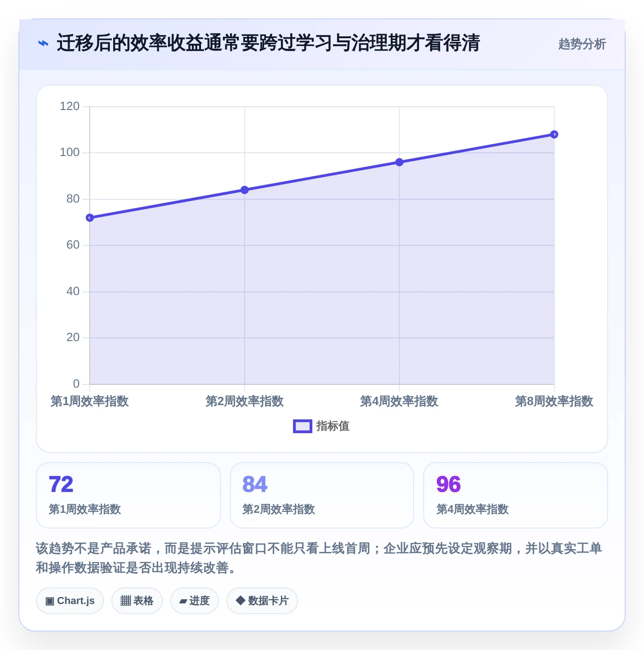The height and width of the screenshot is (650, 644).
Task: Click the 表格 tag chip
Action: point(137,601)
